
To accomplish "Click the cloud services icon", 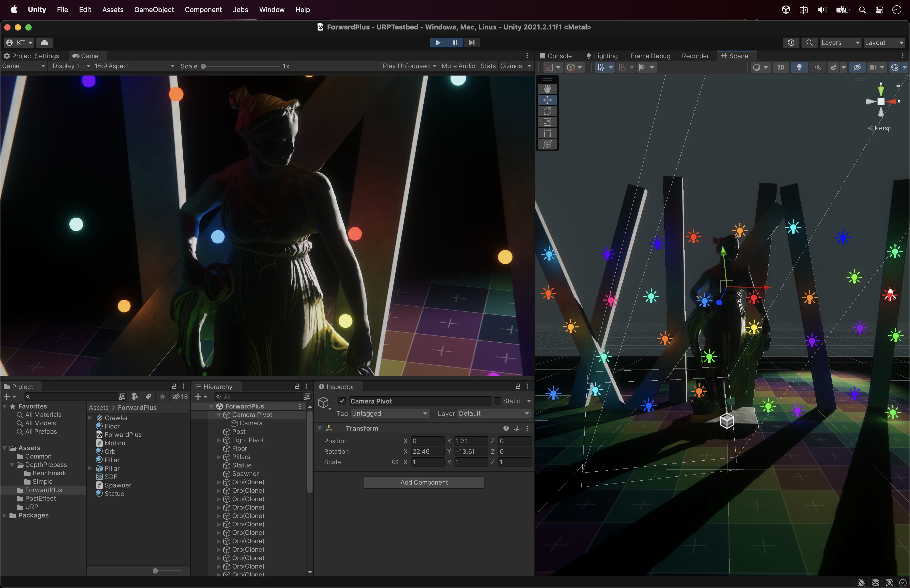I will 45,42.
